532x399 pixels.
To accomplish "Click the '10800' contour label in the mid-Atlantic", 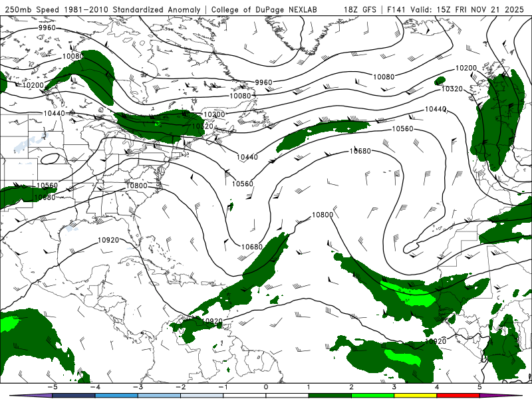I will (x=323, y=215).
